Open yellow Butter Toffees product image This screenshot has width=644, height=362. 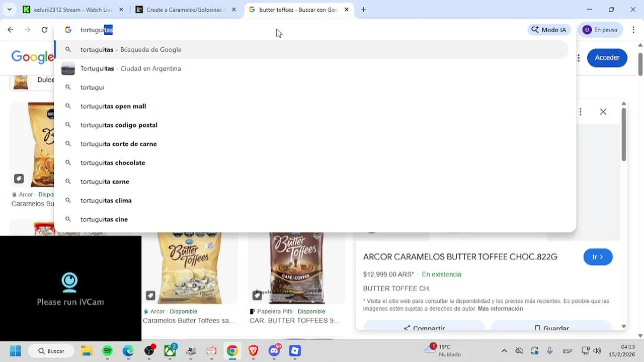pyautogui.click(x=190, y=268)
